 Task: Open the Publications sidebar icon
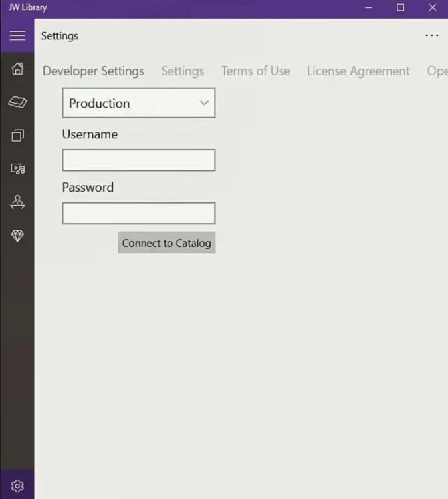[x=17, y=136]
